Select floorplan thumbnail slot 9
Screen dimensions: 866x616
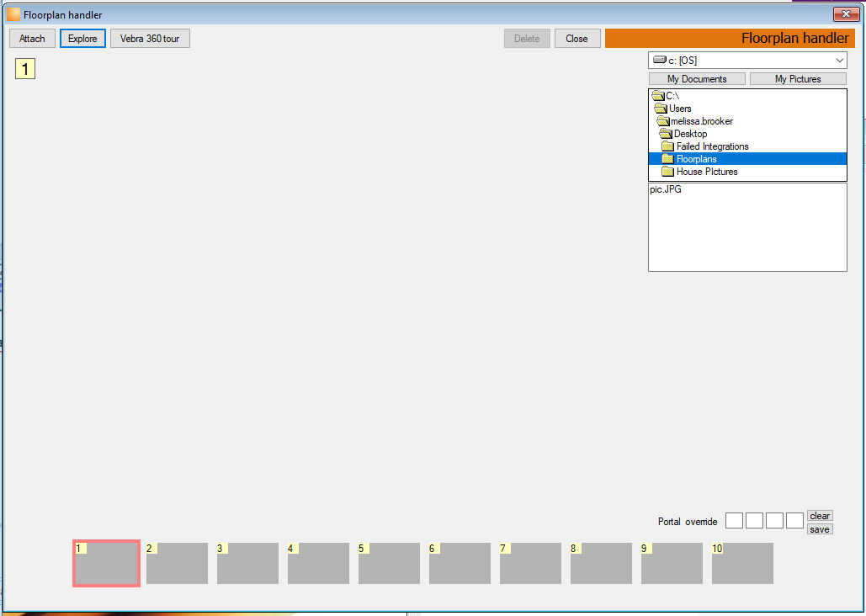[x=672, y=563]
